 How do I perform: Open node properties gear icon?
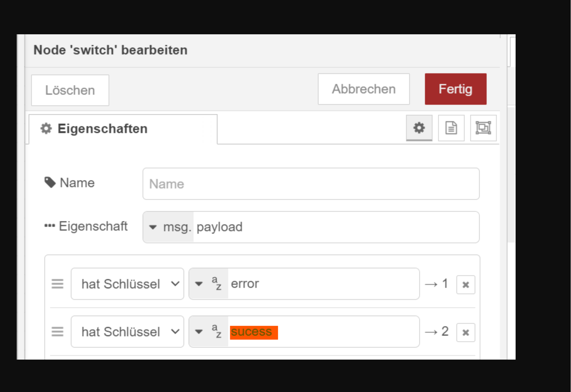pyautogui.click(x=419, y=128)
